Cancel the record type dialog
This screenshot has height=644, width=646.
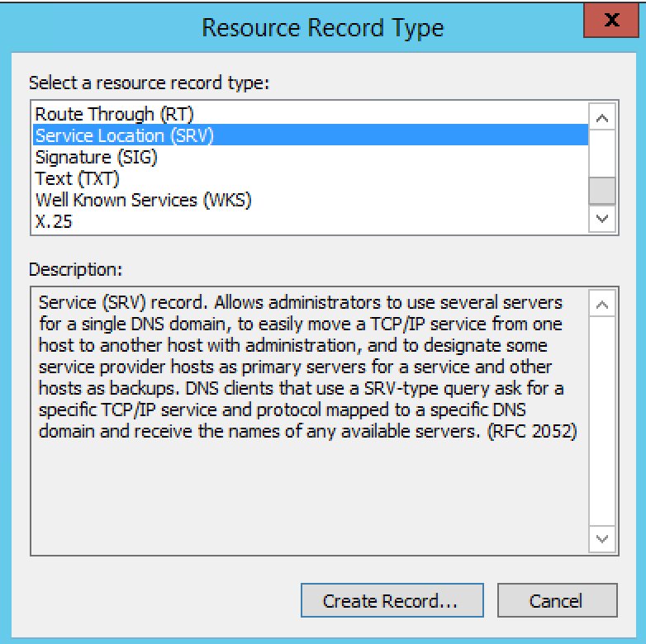[557, 600]
